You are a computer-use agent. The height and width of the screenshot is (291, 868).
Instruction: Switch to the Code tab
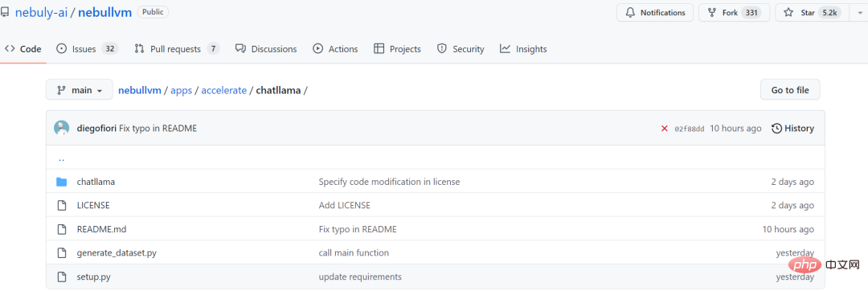23,49
